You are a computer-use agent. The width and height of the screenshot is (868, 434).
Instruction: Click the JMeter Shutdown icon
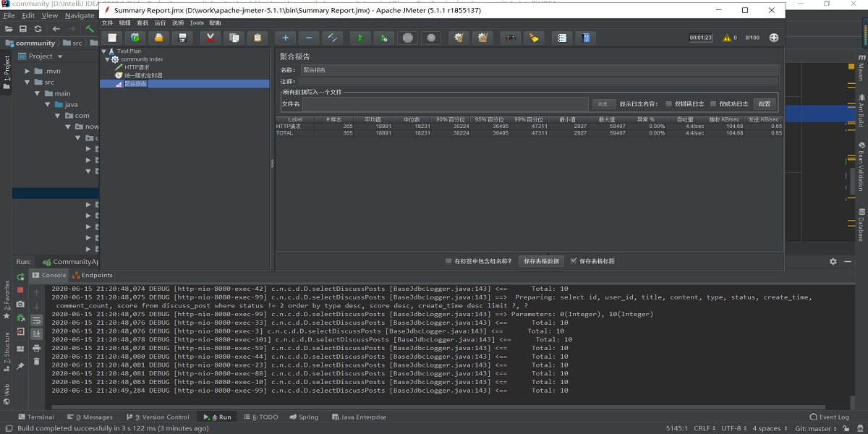(432, 38)
